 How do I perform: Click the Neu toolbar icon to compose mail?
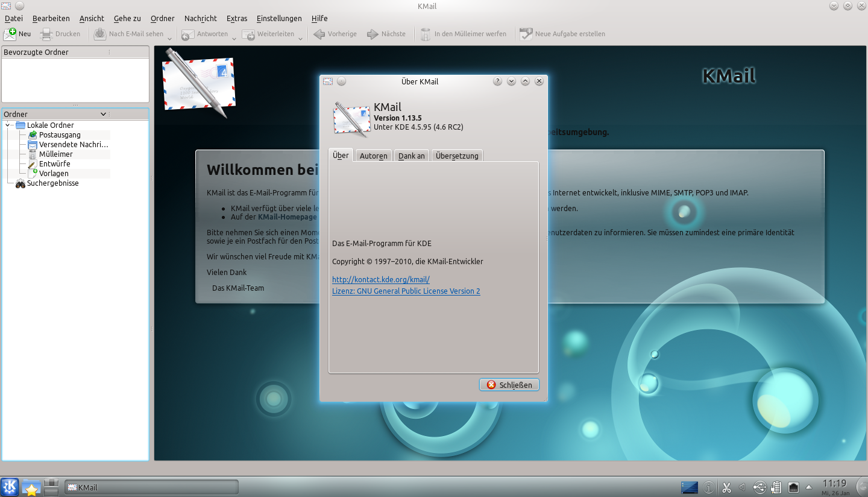9,33
